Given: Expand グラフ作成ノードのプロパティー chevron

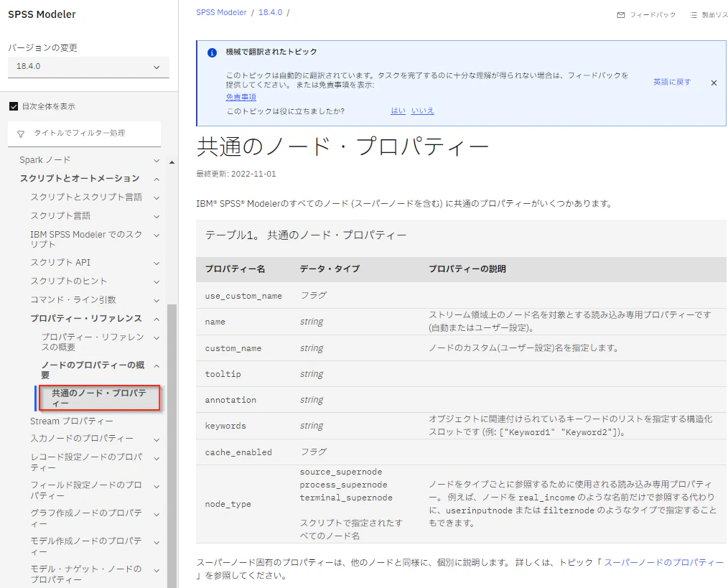Looking at the screenshot, I should pos(157,514).
